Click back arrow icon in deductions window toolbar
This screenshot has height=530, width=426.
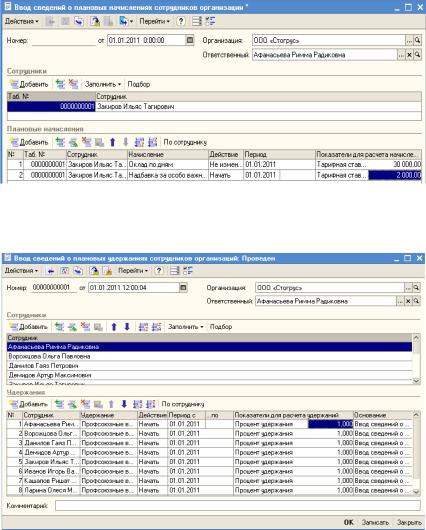pos(51,270)
